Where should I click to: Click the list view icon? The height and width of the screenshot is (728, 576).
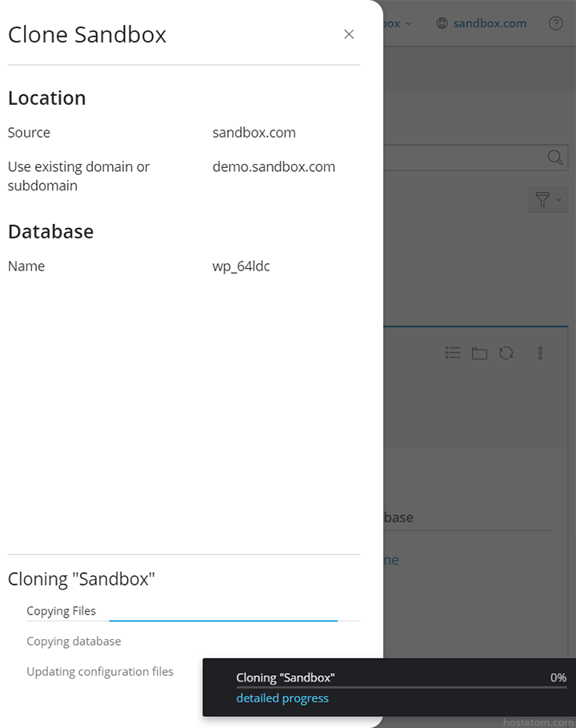(x=453, y=353)
